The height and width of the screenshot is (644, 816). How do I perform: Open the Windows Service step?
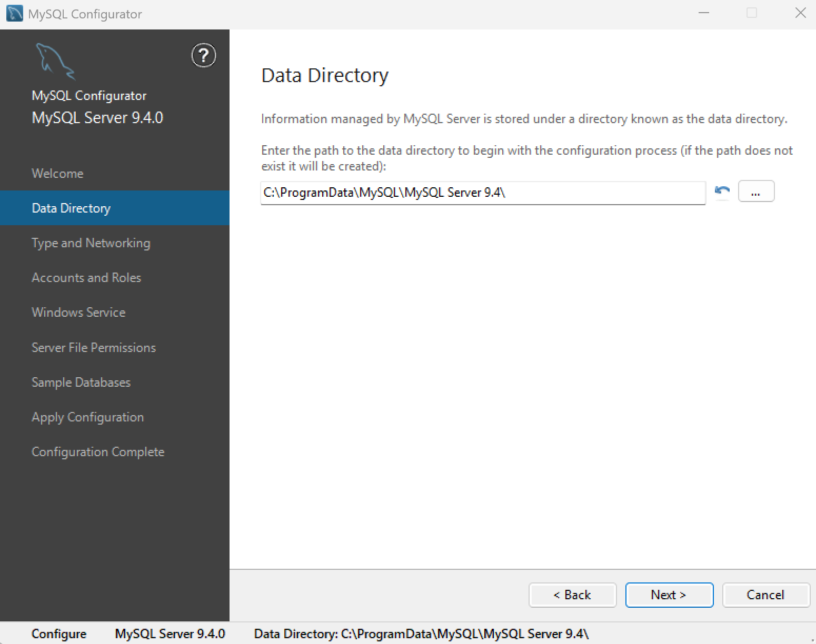point(115,312)
